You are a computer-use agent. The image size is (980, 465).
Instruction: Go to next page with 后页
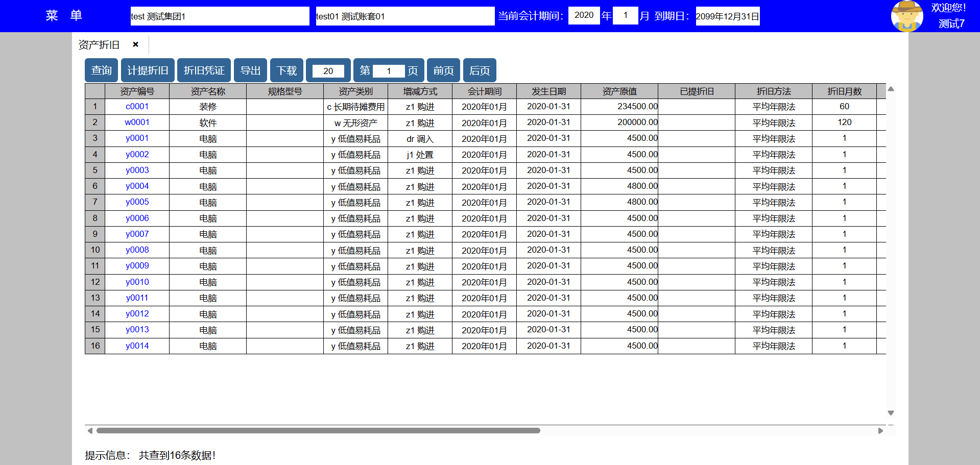click(479, 70)
